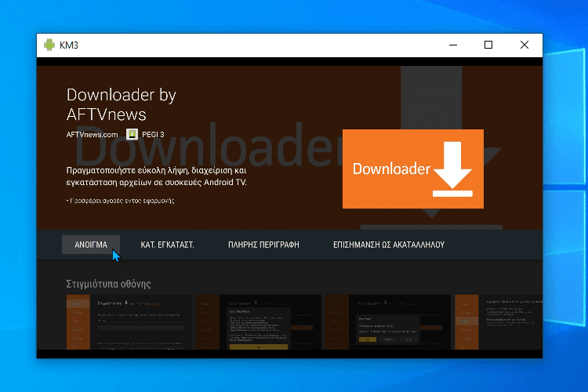Screen dimensions: 588x392
Task: Click the AFTVnews.com developer name
Action: coord(92,134)
